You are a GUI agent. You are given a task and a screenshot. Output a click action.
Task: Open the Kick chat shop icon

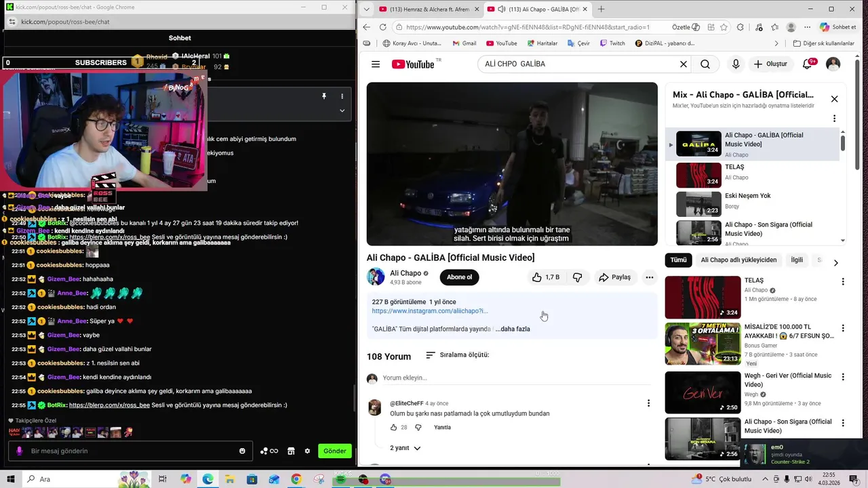click(x=291, y=451)
